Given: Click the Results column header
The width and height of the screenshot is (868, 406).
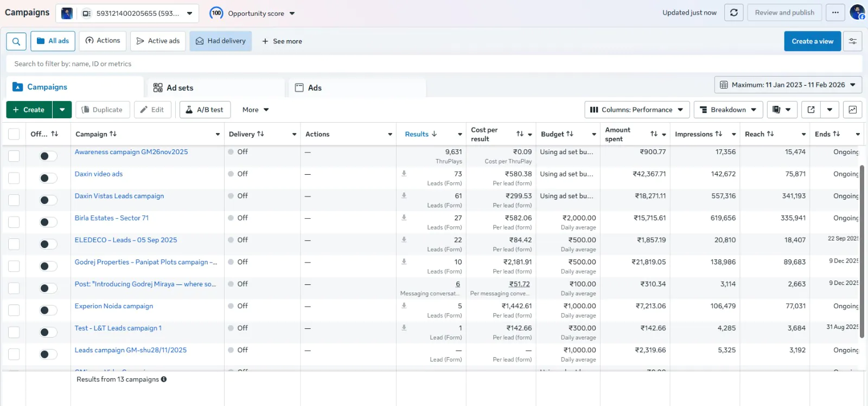Looking at the screenshot, I should (417, 134).
